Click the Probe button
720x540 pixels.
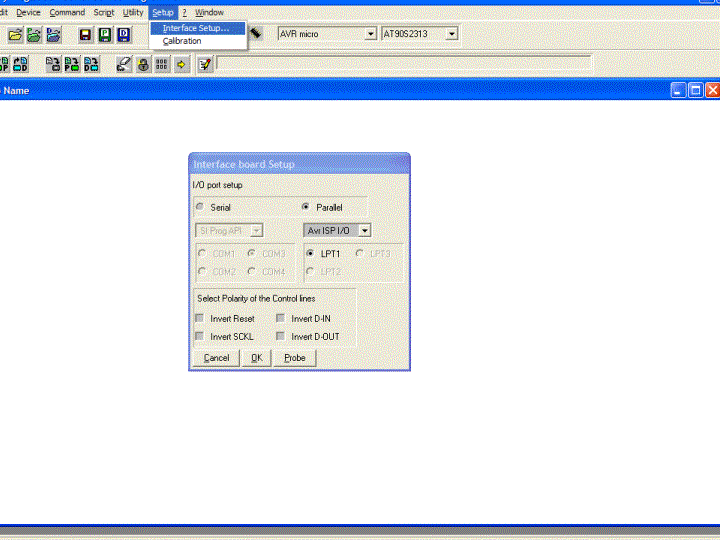pos(295,358)
